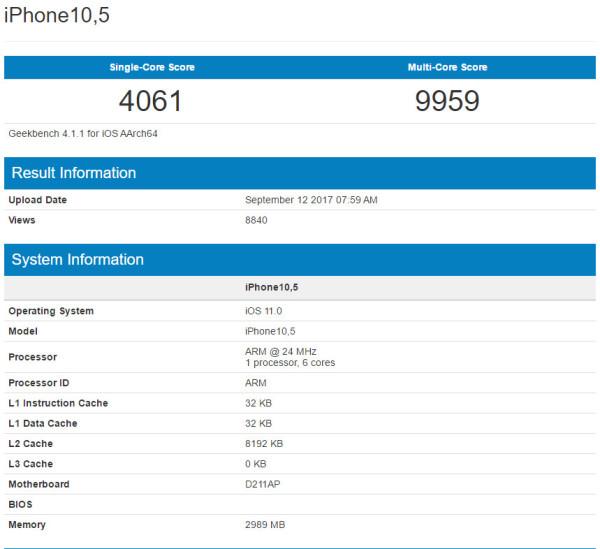Select the 8192 KB value
600x549 pixels.
pos(264,444)
